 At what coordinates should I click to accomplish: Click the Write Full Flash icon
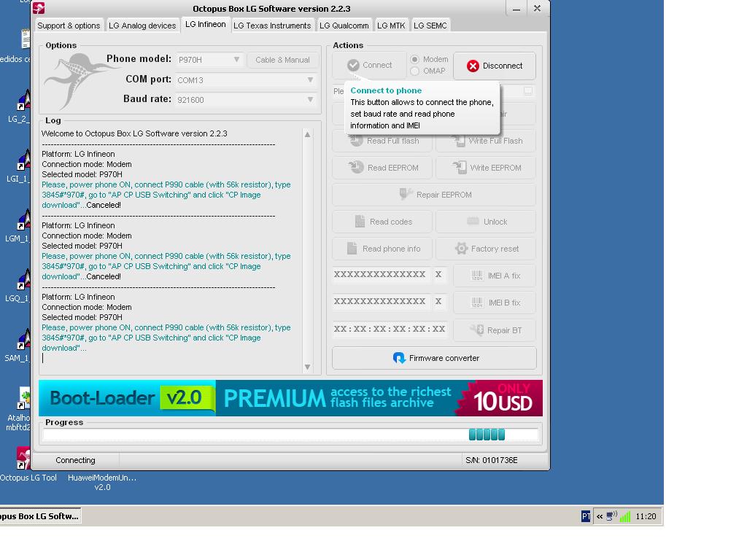(x=459, y=141)
